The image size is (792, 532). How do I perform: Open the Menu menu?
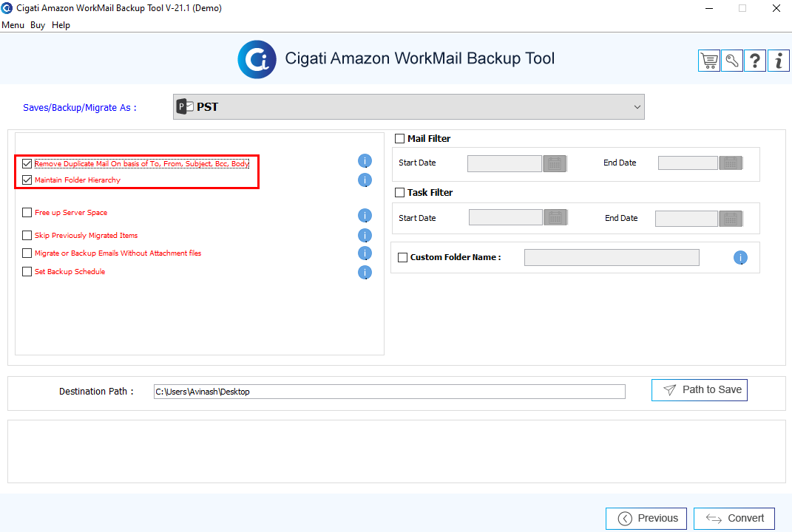point(13,25)
